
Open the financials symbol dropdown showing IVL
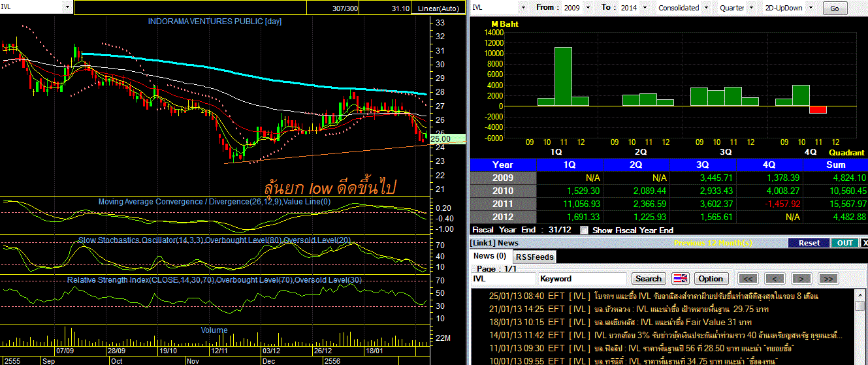(x=522, y=8)
